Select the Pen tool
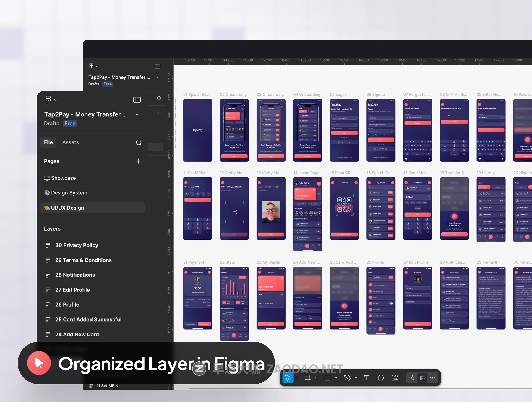The image size is (532, 402). 347,378
